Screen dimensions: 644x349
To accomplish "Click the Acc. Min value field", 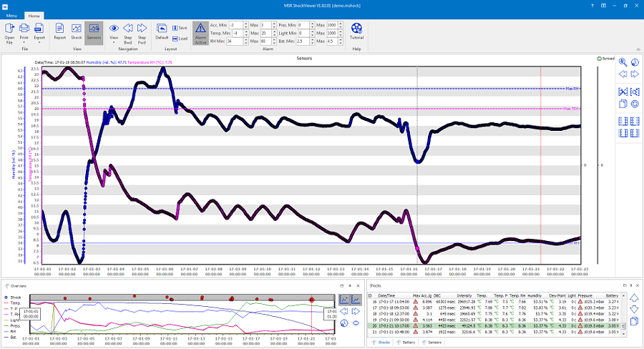I will pos(236,25).
